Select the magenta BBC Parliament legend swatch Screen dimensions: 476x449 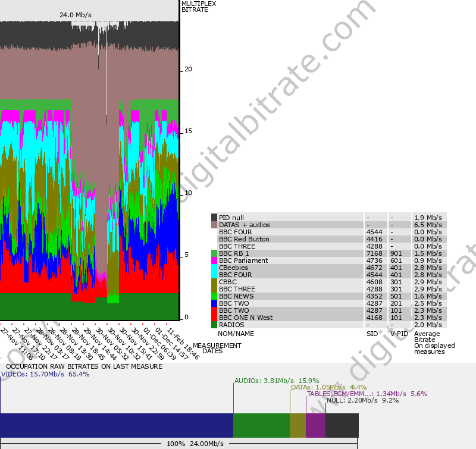[214, 260]
